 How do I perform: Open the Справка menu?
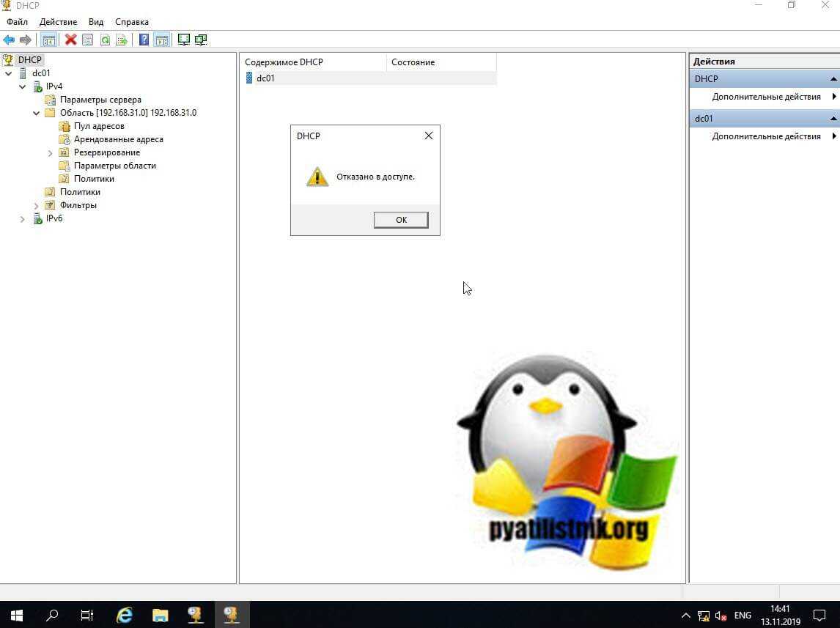click(132, 22)
